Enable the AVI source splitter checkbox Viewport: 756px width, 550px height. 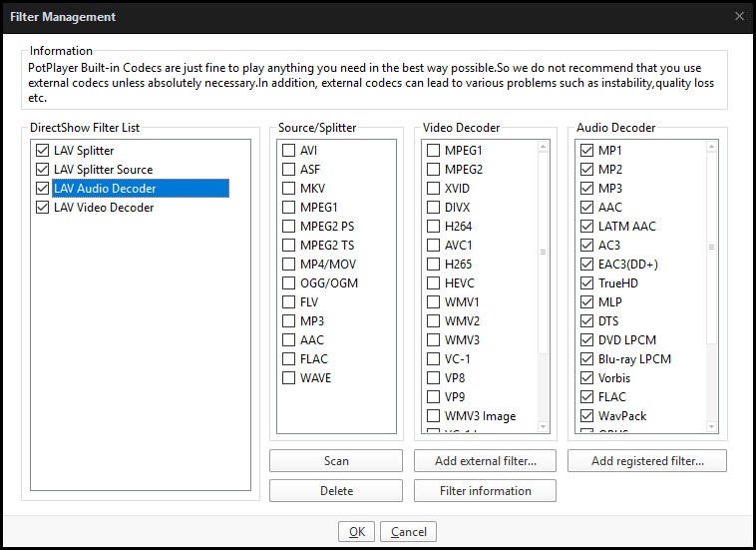289,151
